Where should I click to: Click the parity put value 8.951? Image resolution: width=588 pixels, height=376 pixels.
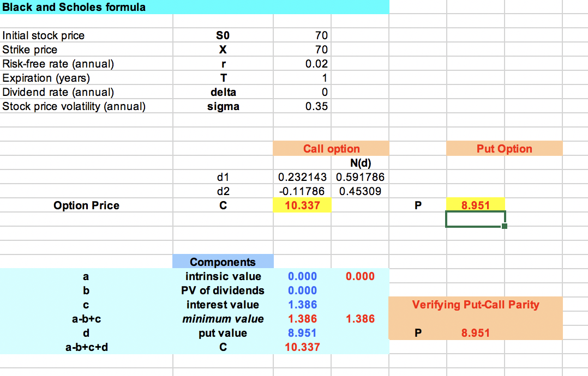(476, 333)
